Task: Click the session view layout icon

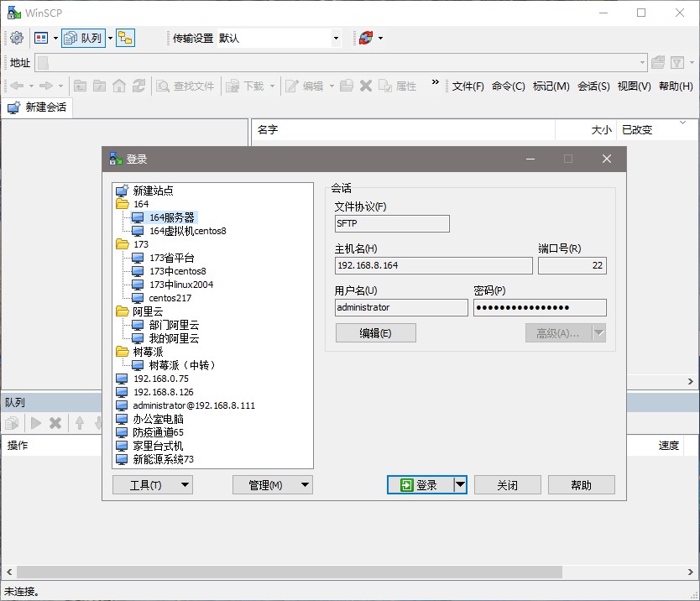Action: 41,38
